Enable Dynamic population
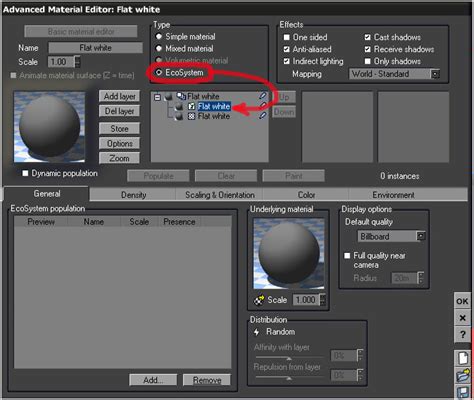This screenshot has height=400, width=474. (25, 173)
